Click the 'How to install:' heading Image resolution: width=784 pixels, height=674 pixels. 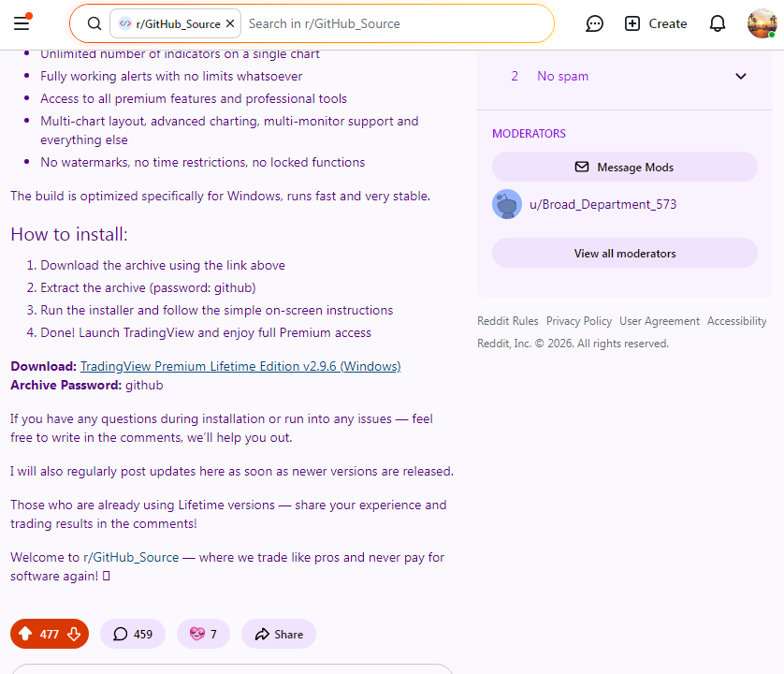69,234
